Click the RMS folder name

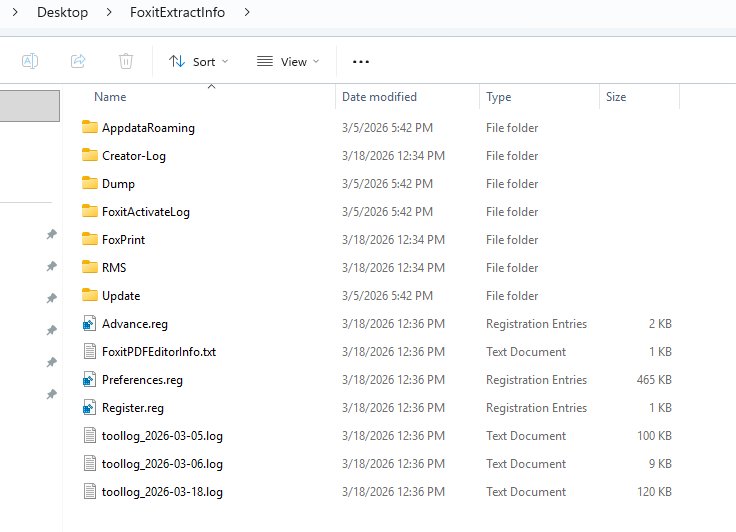click(114, 268)
